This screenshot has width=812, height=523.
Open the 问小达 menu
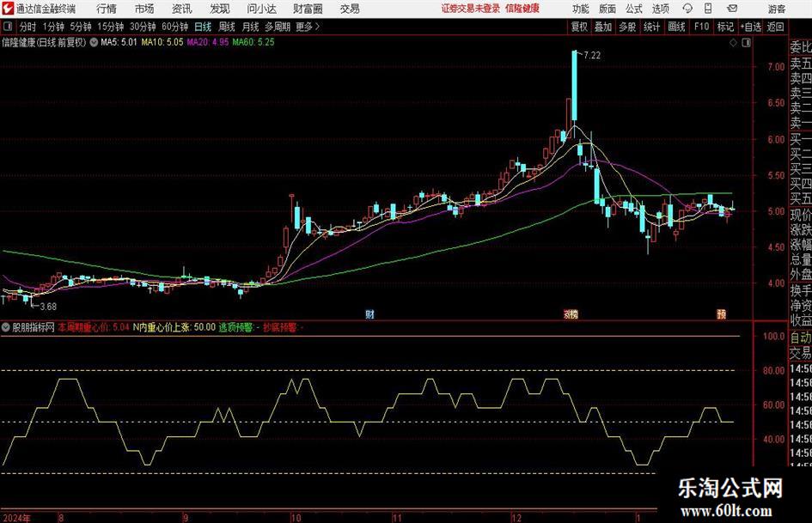click(261, 9)
